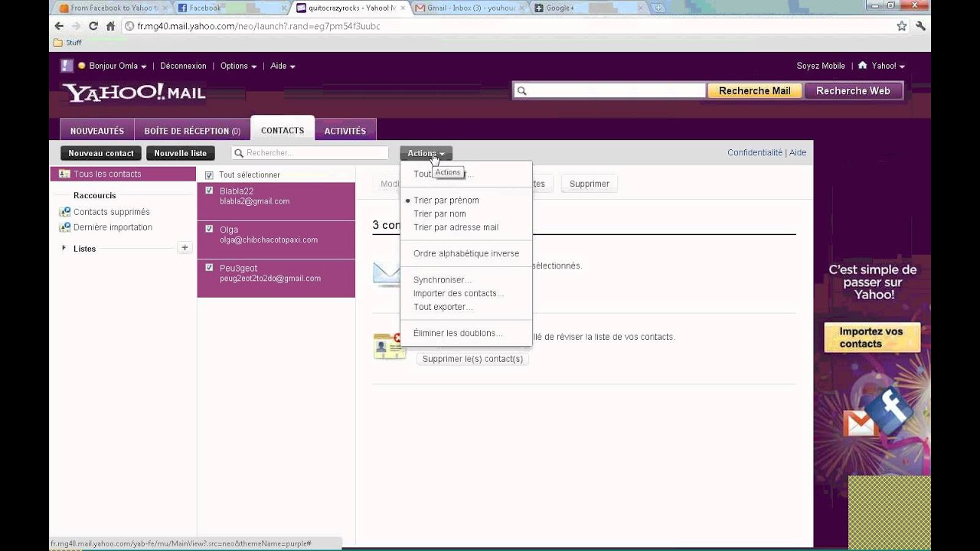Open Chrome wrench settings menu
Viewport: 980px width, 551px height.
(920, 26)
